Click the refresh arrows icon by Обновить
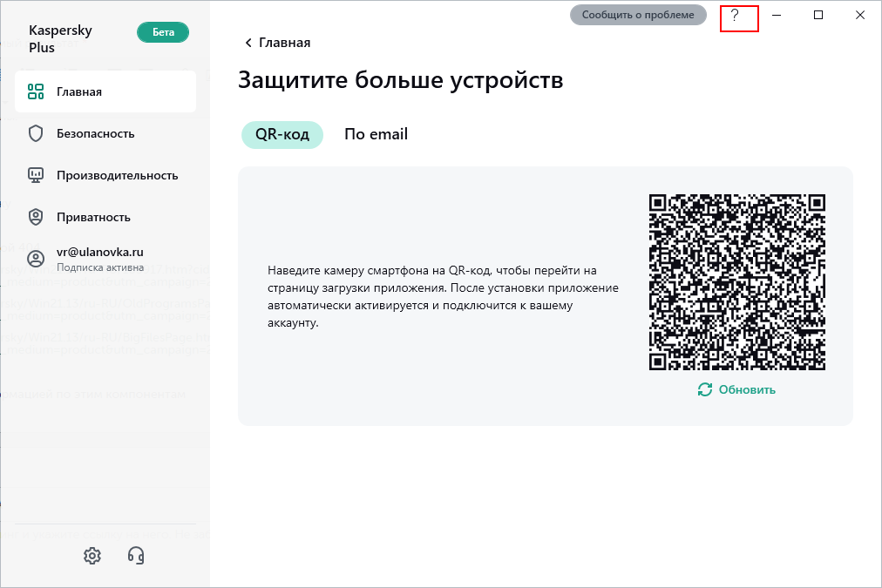Screen dimensions: 882x588 click(705, 389)
